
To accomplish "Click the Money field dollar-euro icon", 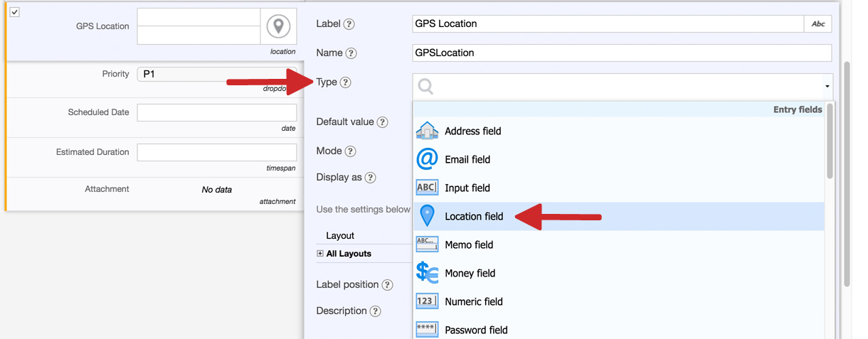I will coord(427,273).
